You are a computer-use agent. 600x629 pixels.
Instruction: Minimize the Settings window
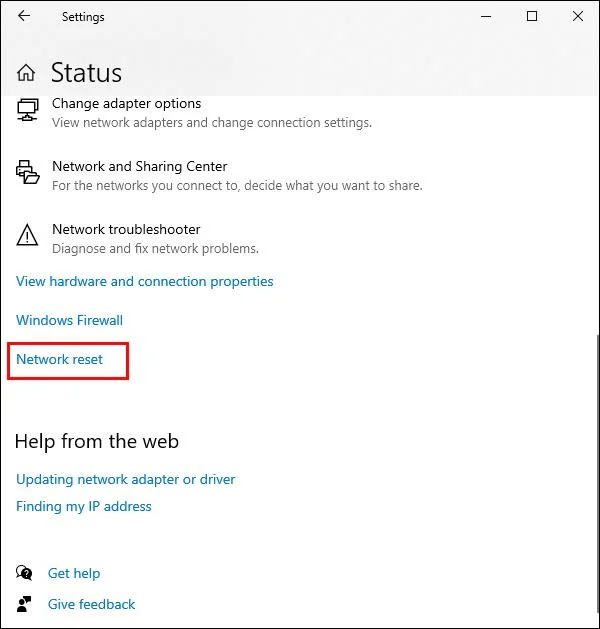tap(487, 16)
